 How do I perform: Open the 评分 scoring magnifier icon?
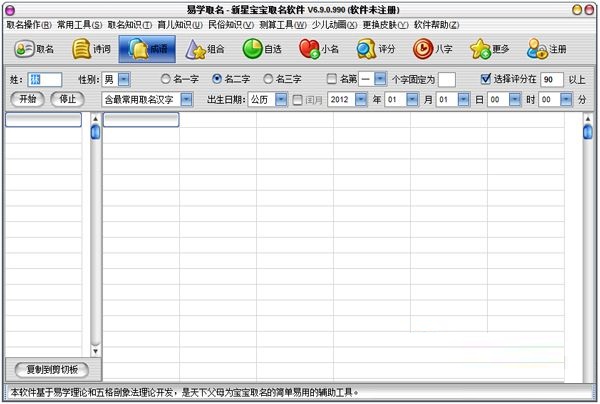(x=376, y=49)
